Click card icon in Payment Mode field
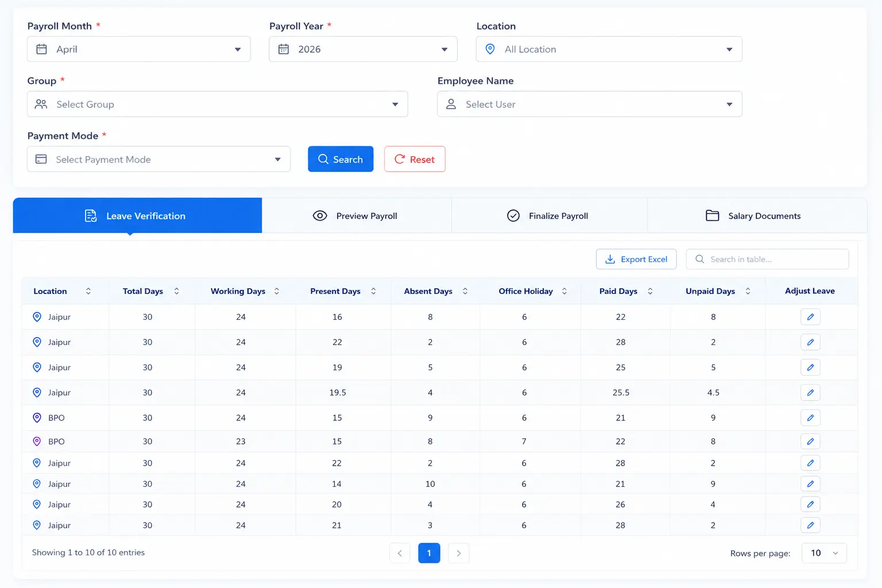This screenshot has width=882, height=588. pos(41,159)
